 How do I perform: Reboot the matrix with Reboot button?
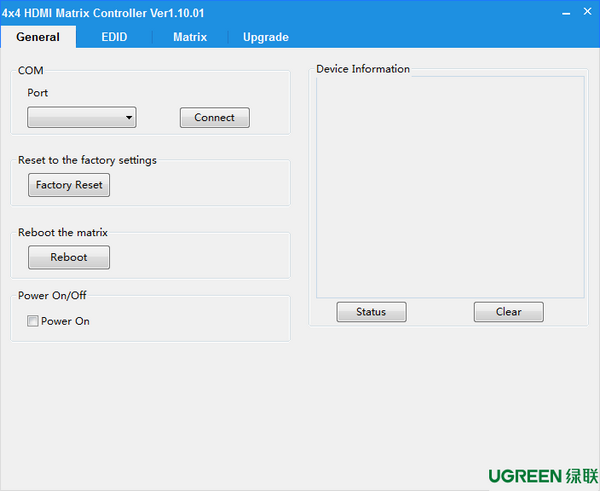69,257
